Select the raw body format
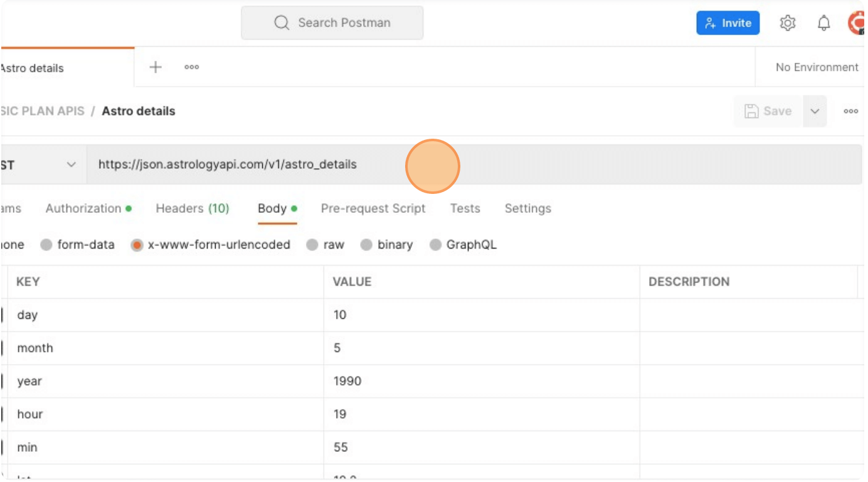This screenshot has width=868, height=482. click(x=326, y=245)
